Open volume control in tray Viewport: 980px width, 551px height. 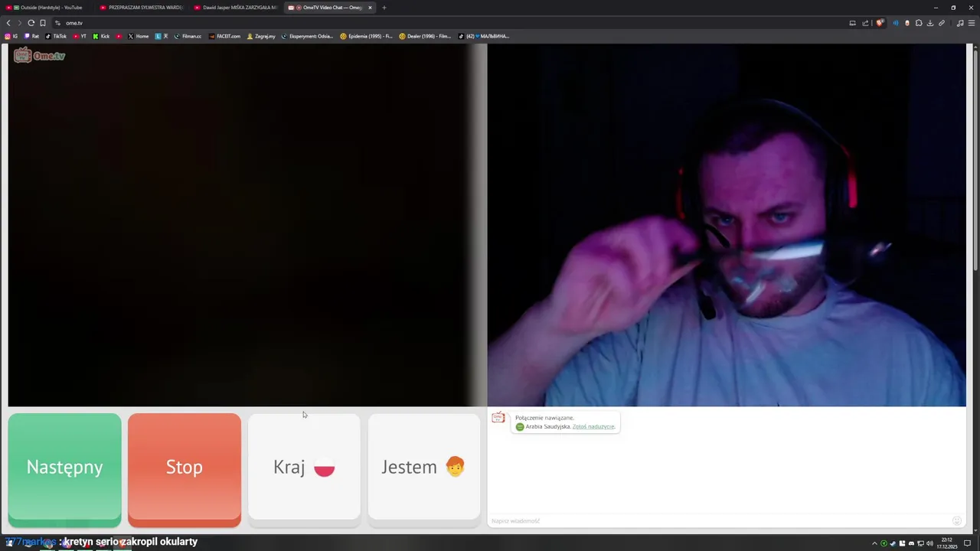[x=929, y=543]
